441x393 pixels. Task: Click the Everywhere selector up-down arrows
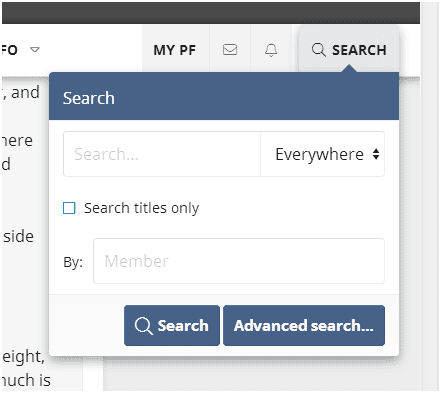click(x=376, y=154)
